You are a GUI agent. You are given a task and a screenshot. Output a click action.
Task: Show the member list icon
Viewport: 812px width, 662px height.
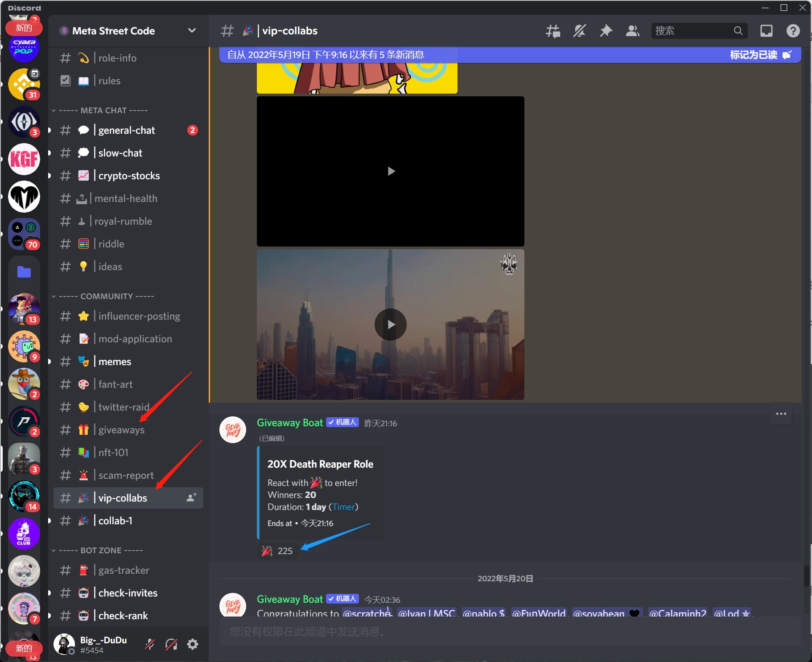tap(633, 31)
